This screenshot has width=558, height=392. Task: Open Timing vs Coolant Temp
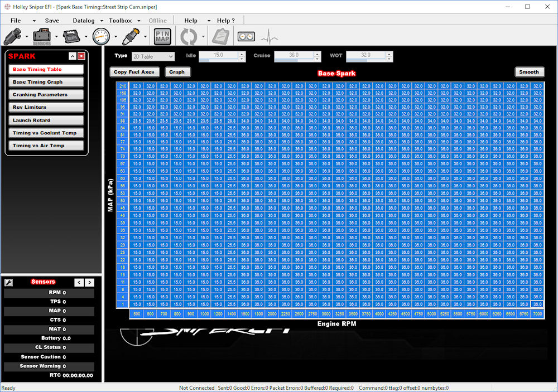[46, 133]
